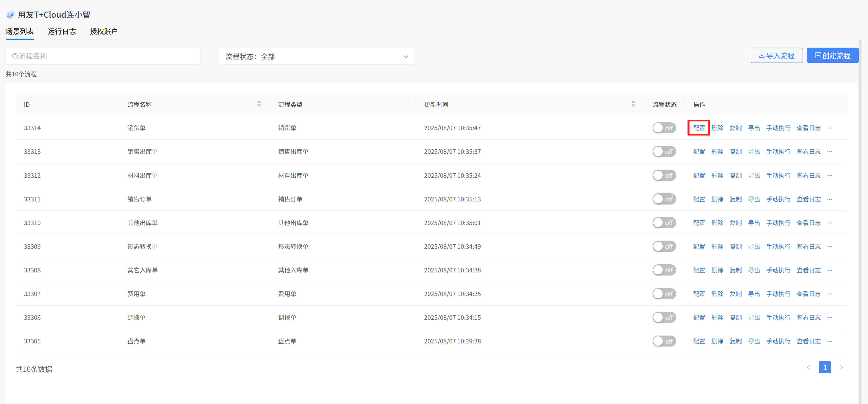Export the 销货单 flow

point(754,128)
